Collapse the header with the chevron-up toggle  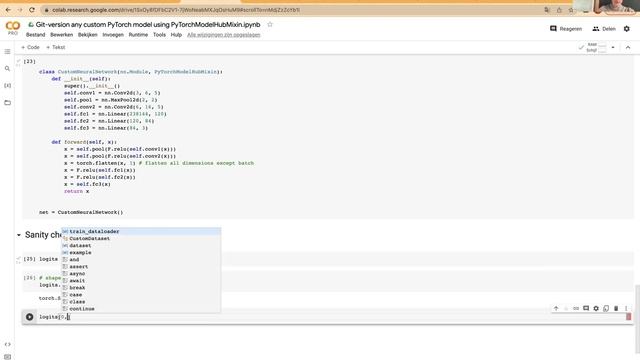point(628,47)
